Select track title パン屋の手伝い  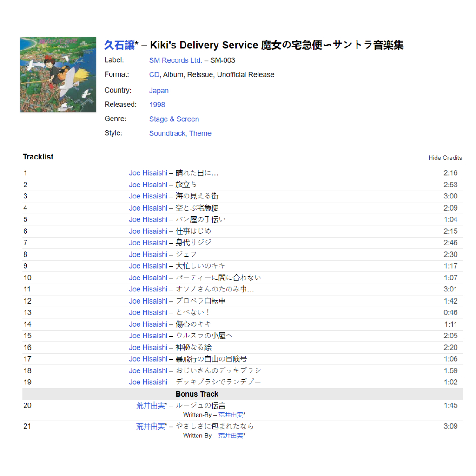click(200, 219)
